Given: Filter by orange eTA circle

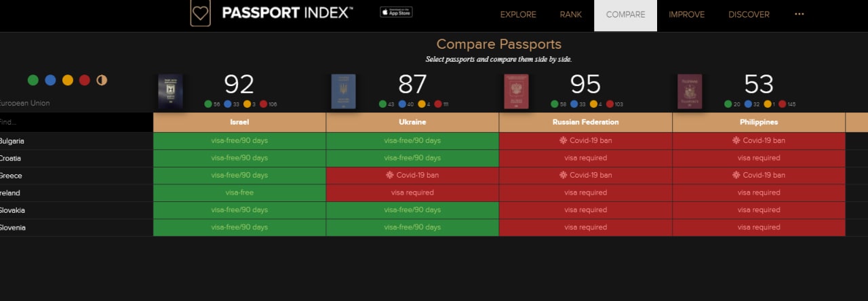Looking at the screenshot, I should click(x=67, y=80).
